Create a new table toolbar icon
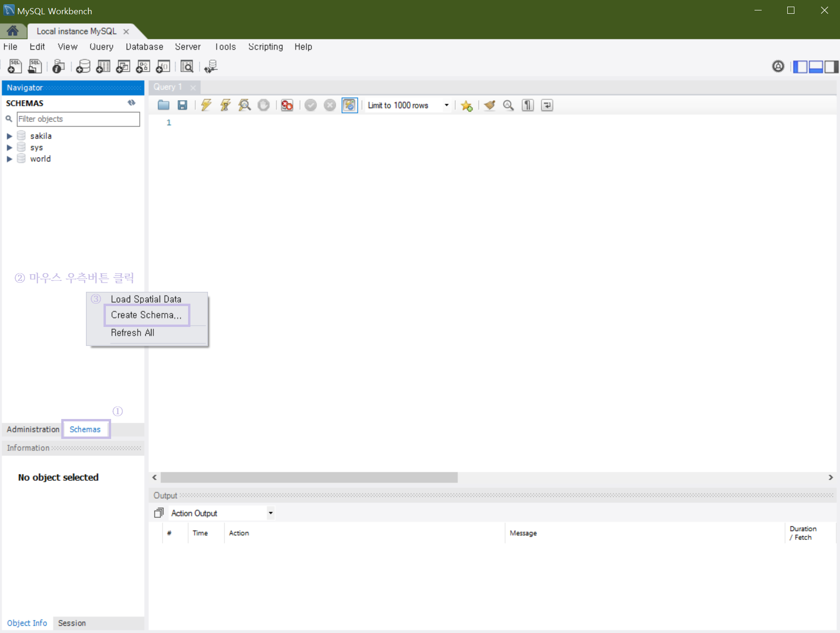The width and height of the screenshot is (840, 633). pyautogui.click(x=103, y=66)
